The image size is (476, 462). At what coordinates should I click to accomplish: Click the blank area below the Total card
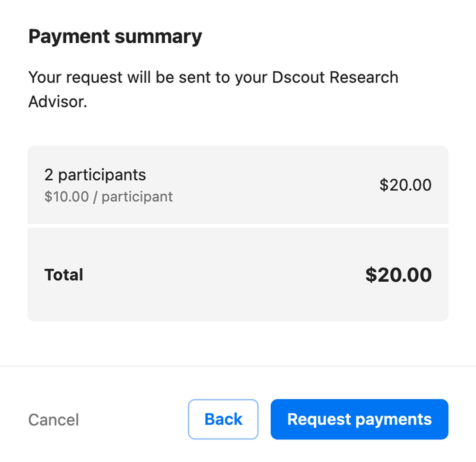pyautogui.click(x=237, y=343)
